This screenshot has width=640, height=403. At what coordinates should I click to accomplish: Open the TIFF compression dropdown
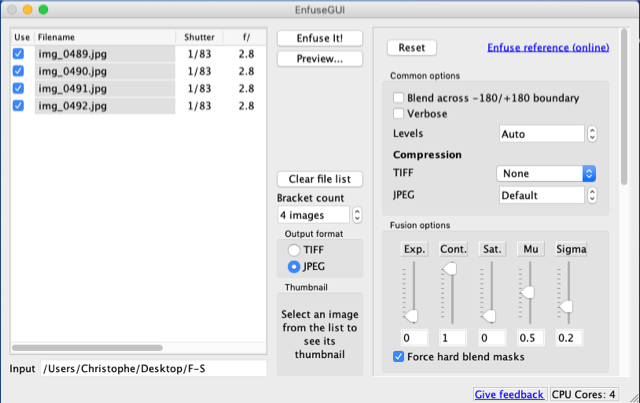[x=546, y=173]
